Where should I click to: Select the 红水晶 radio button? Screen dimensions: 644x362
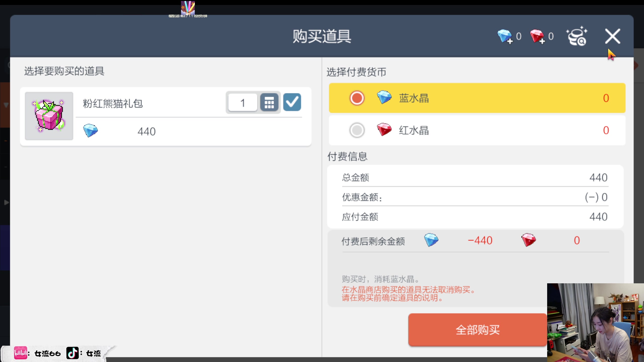coord(357,130)
